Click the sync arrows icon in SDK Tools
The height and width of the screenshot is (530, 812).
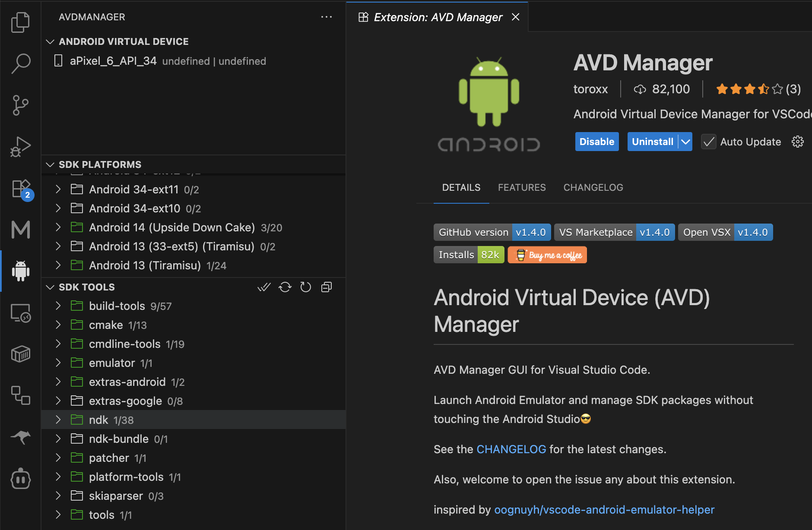(285, 287)
